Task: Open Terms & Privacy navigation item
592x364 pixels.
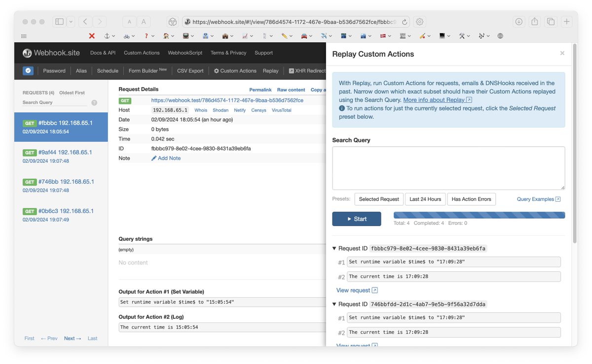Action: 228,53
